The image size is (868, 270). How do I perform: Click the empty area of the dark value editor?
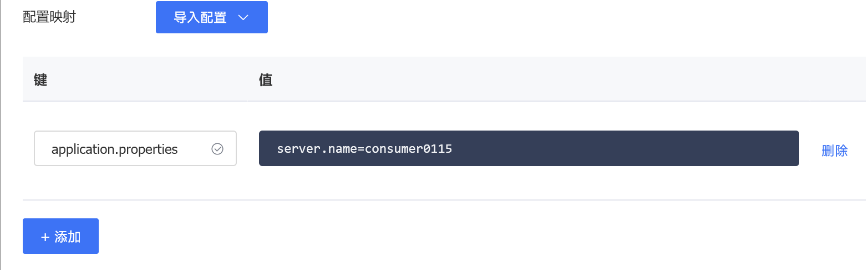coord(626,148)
